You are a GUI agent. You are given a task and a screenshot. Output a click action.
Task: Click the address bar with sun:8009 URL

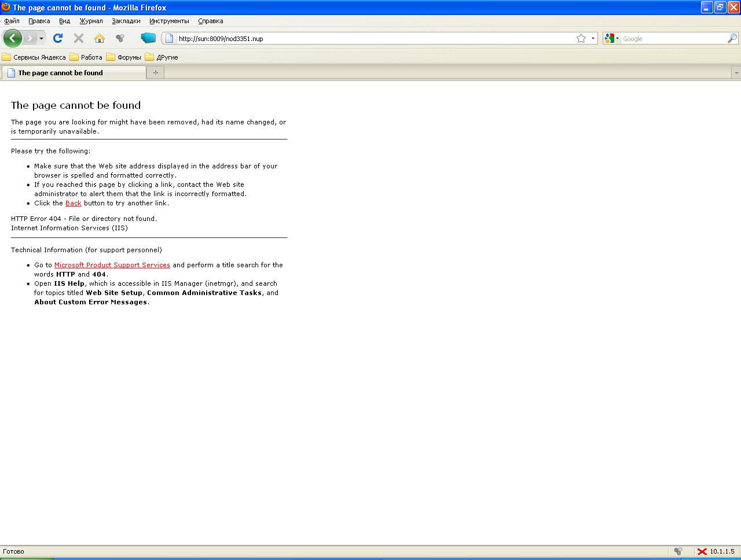pyautogui.click(x=370, y=39)
